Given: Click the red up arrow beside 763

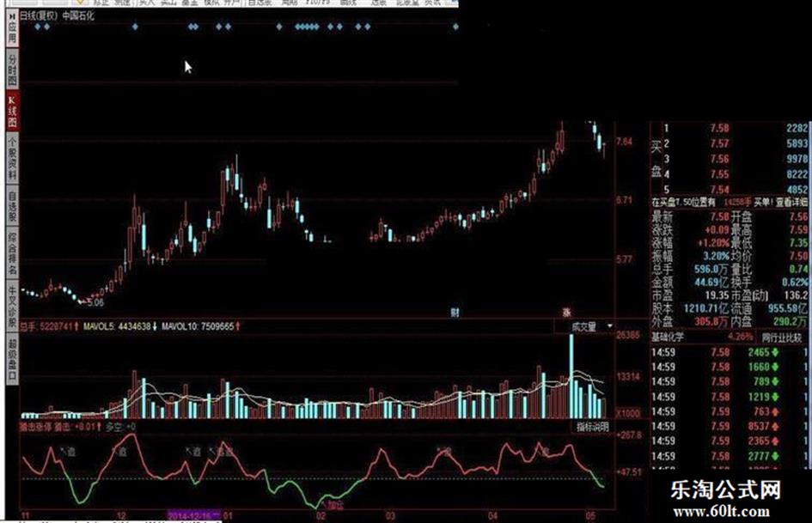Looking at the screenshot, I should (775, 411).
